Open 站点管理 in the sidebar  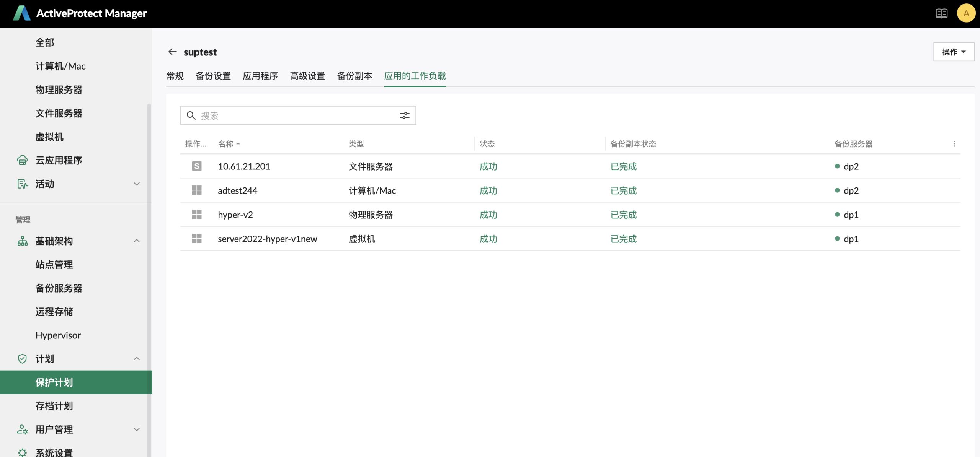(x=54, y=265)
